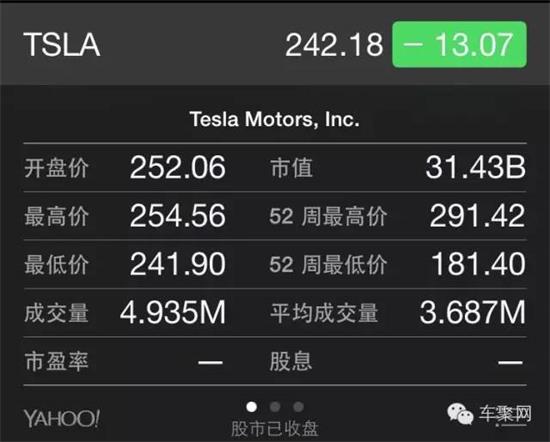Tap the green -13.07 price change badge
This screenshot has width=550, height=442.
click(x=459, y=45)
